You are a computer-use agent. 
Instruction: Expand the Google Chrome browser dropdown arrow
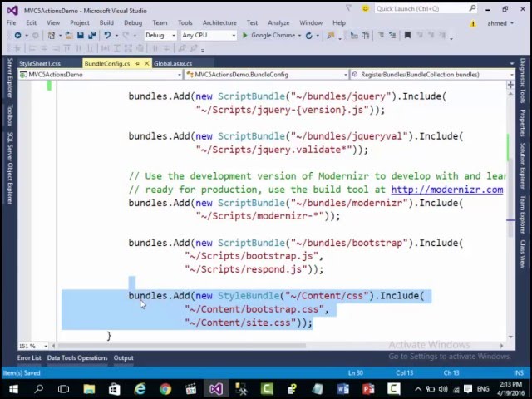point(299,36)
